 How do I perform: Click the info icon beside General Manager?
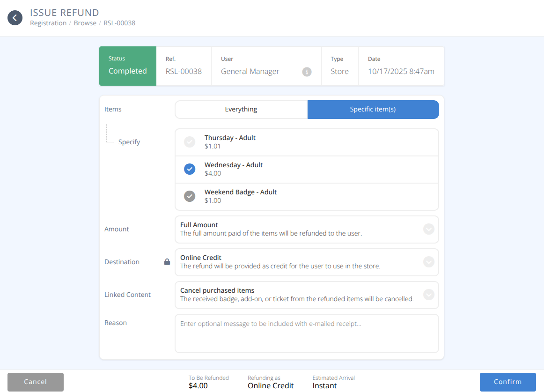(307, 72)
